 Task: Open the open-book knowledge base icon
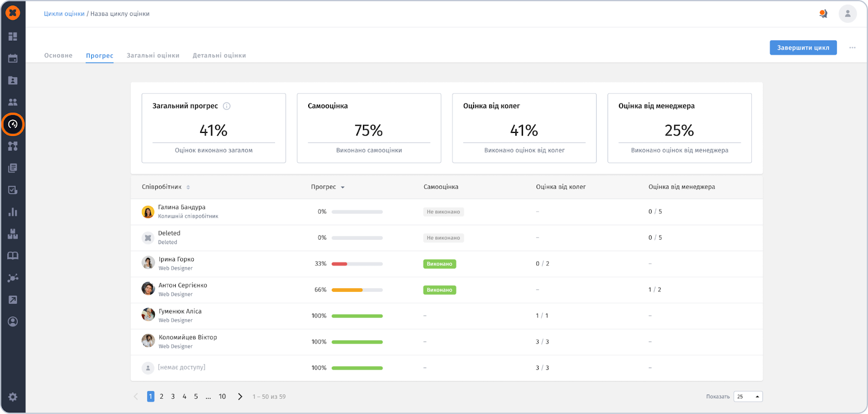coord(13,256)
